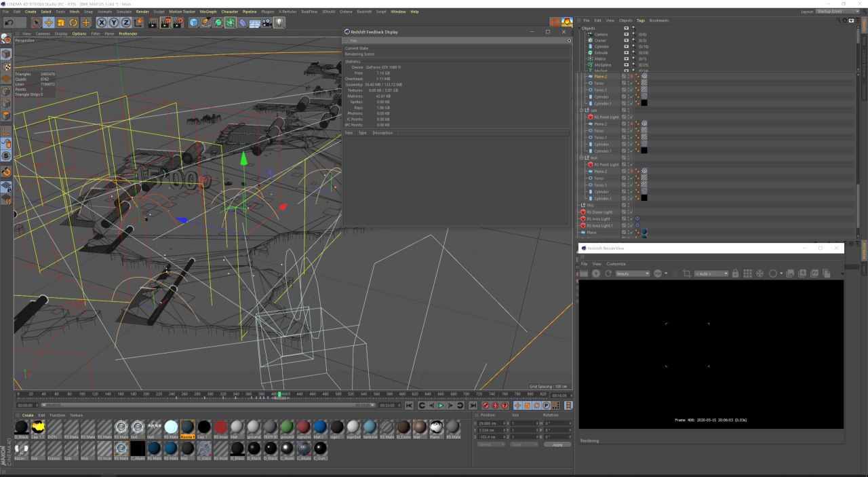Open File menu in Redshift Feedback Display
The image size is (868, 477).
(x=353, y=41)
